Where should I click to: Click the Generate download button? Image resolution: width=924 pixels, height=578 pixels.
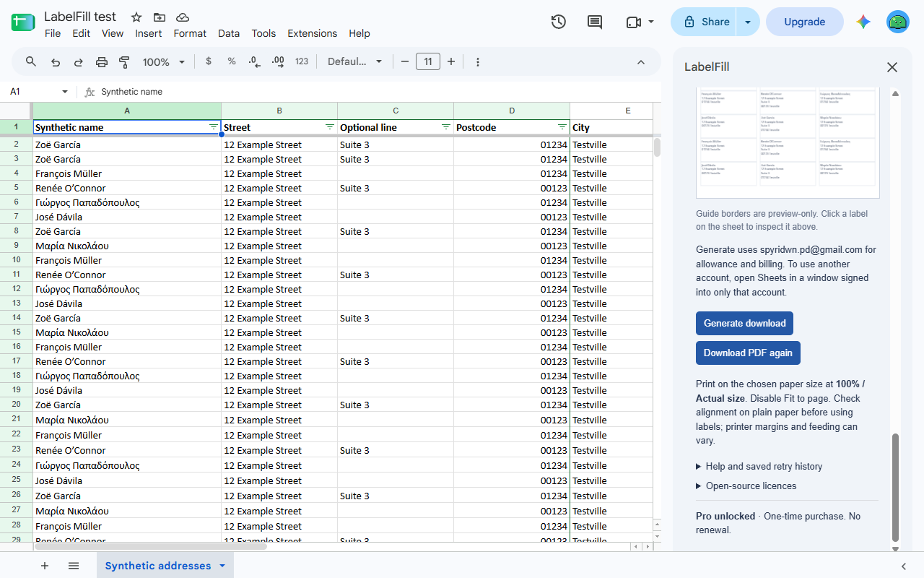tap(745, 323)
